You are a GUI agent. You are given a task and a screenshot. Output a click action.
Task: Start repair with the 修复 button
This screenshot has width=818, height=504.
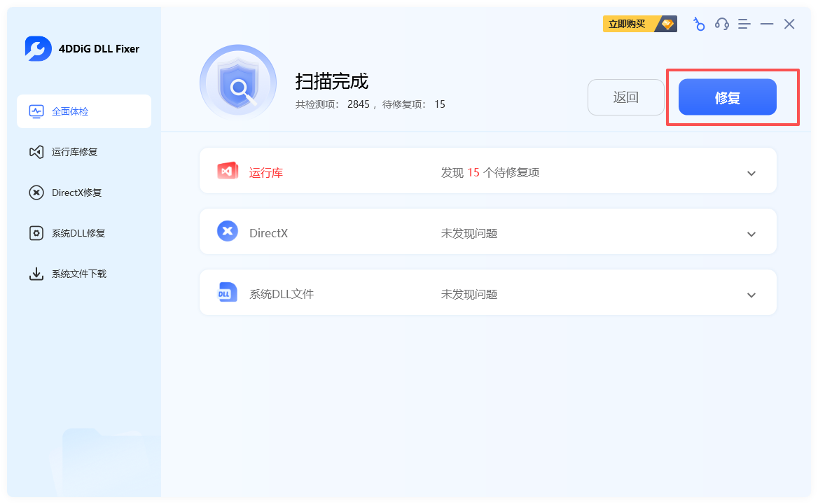(x=728, y=97)
